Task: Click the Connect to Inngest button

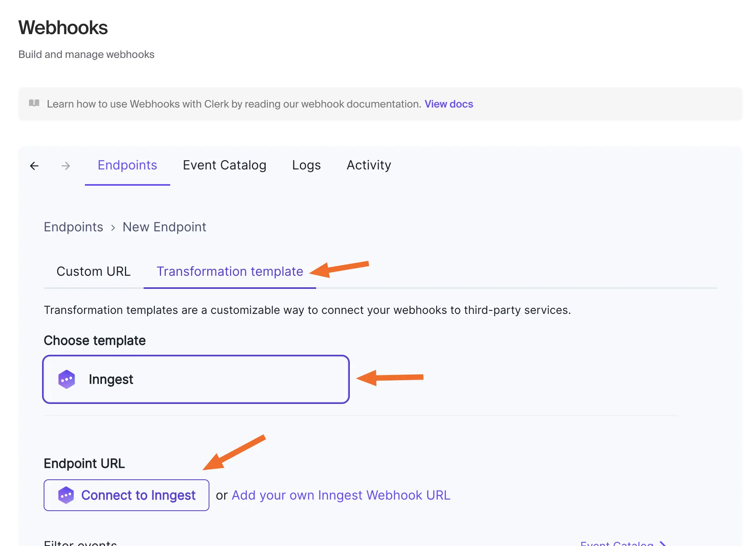Action: 126,495
